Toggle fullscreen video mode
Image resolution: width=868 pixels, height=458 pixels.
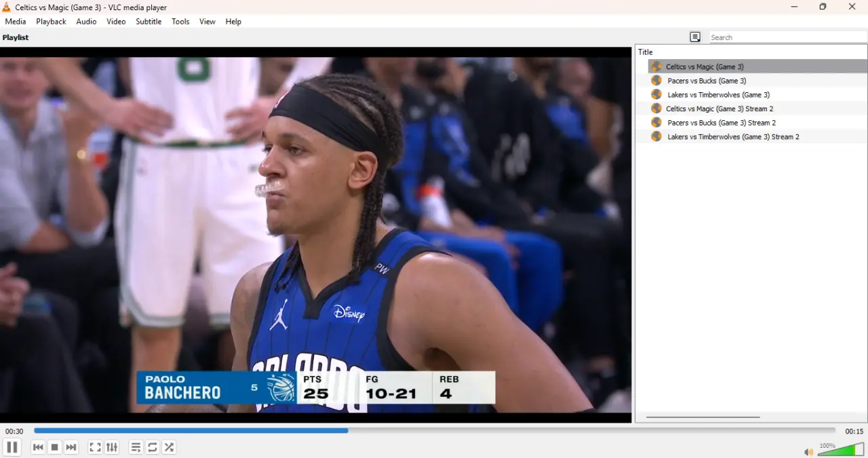(x=95, y=447)
